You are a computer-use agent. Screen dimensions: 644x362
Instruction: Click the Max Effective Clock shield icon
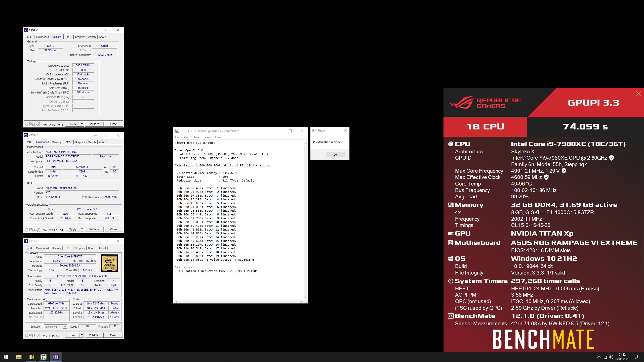point(546,177)
